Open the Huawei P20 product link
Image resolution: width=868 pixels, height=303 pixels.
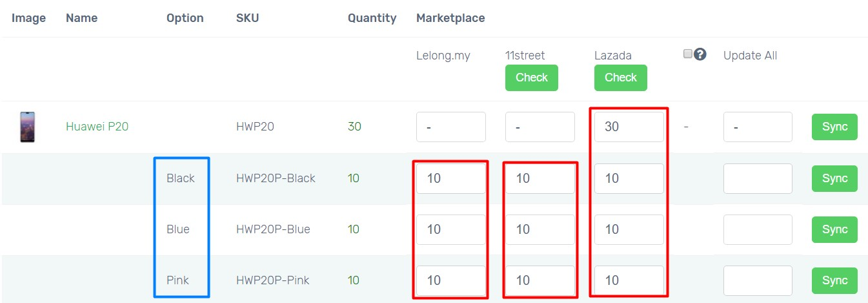click(97, 127)
